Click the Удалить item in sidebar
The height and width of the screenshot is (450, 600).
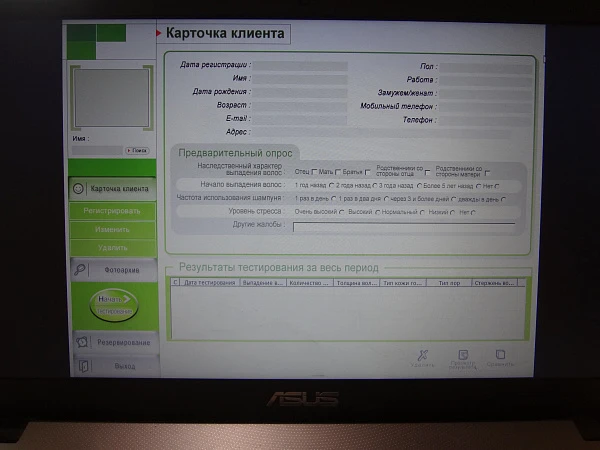coord(112,247)
